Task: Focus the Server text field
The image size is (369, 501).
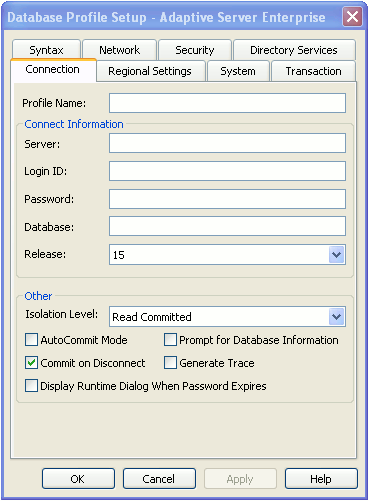Action: [x=227, y=143]
